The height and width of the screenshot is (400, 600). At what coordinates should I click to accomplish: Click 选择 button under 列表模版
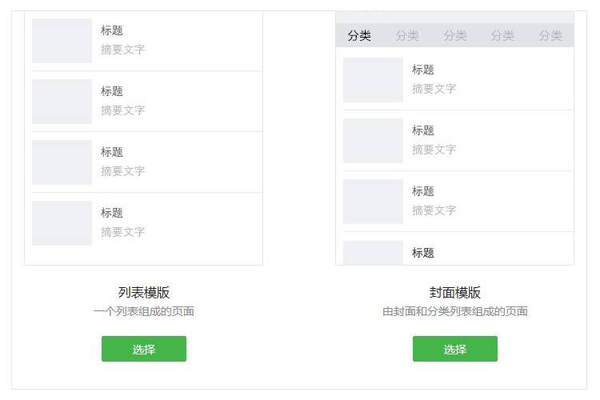coord(143,349)
